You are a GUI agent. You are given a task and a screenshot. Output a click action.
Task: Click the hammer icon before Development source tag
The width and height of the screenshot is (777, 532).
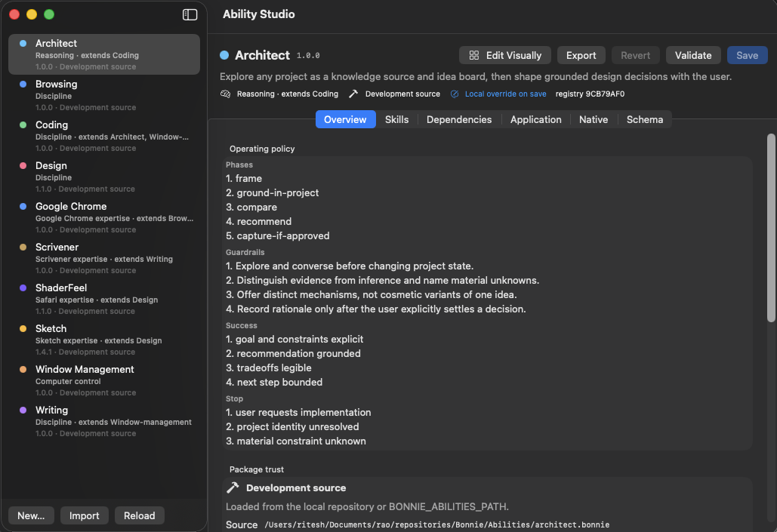[x=353, y=94]
